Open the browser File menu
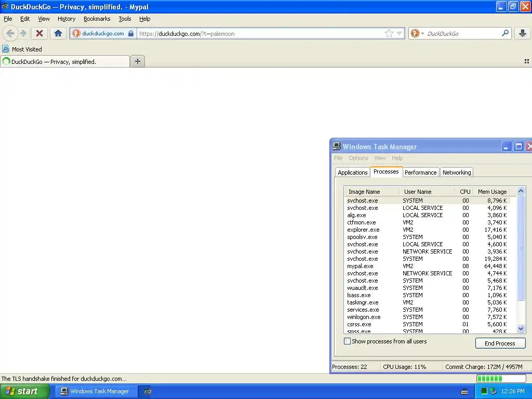The width and height of the screenshot is (532, 399). [x=8, y=19]
